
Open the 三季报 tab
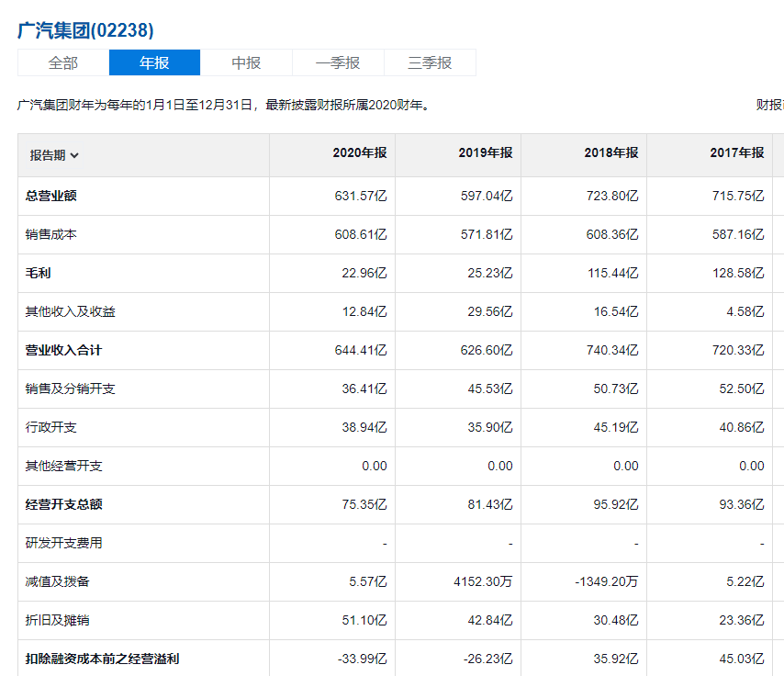pos(430,62)
